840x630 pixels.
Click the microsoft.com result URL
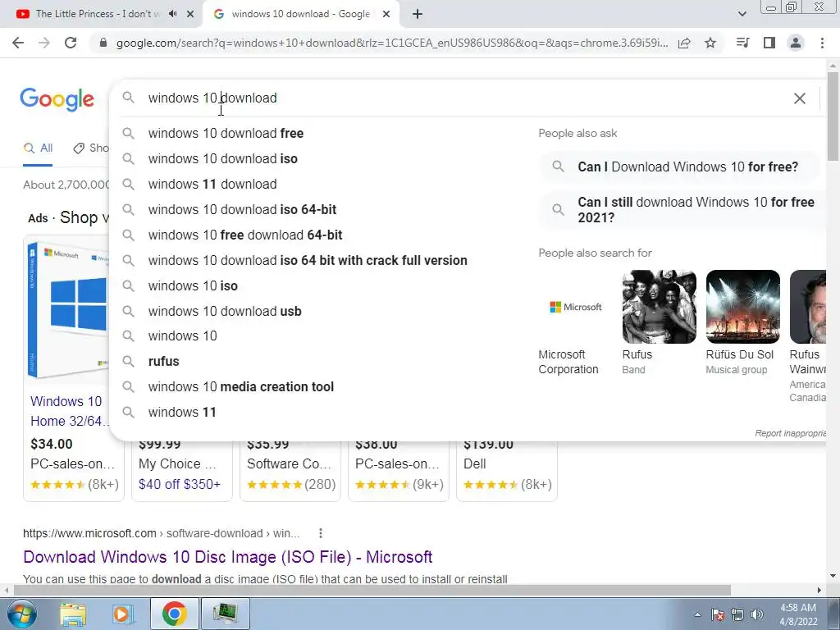click(162, 533)
